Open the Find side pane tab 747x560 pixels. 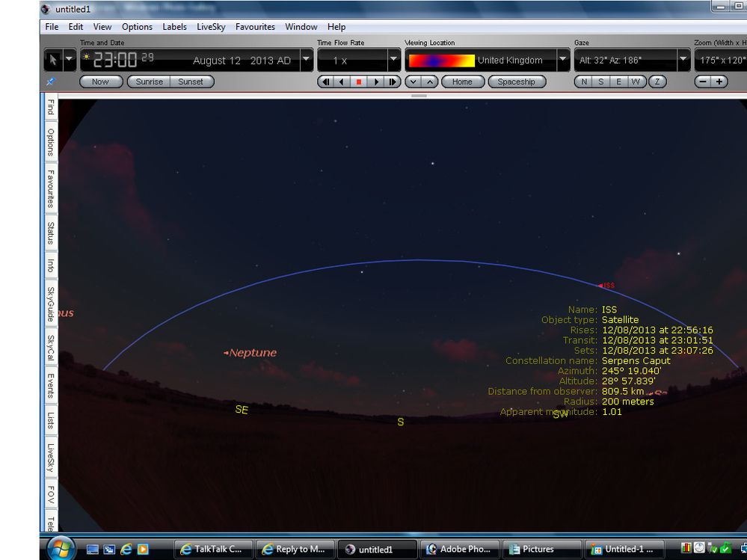(51, 107)
